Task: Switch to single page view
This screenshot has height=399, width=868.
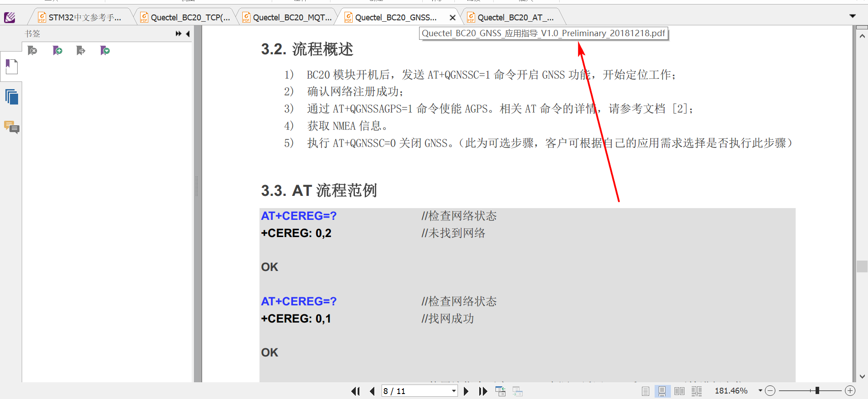Action: [646, 391]
